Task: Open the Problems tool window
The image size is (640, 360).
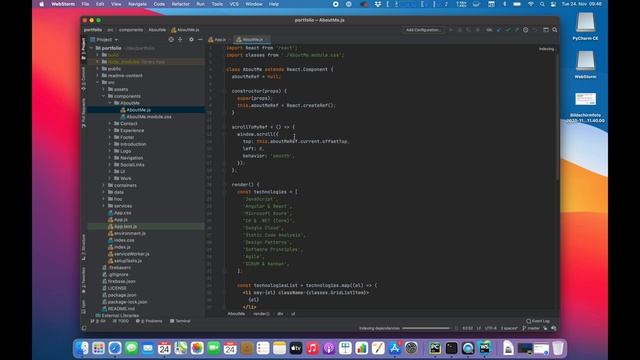Action: tap(149, 321)
